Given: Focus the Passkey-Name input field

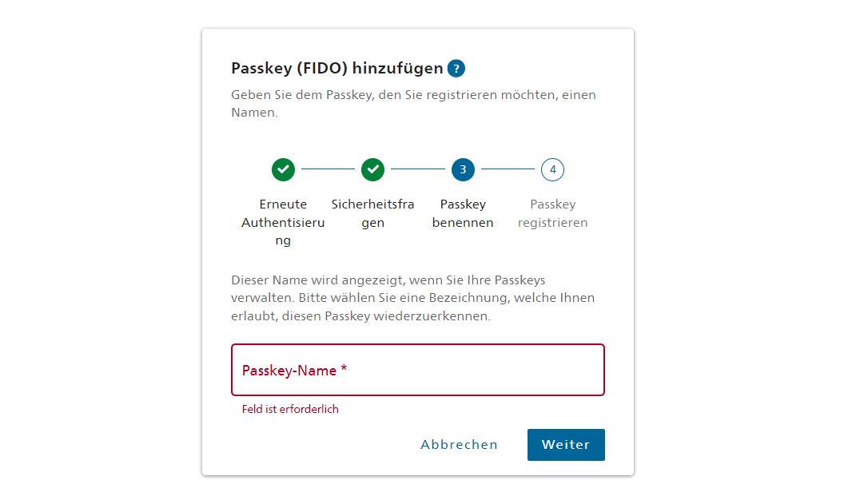Looking at the screenshot, I should coord(418,370).
